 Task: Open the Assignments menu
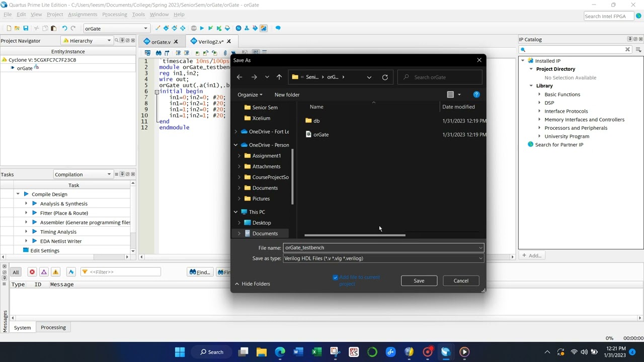83,15
